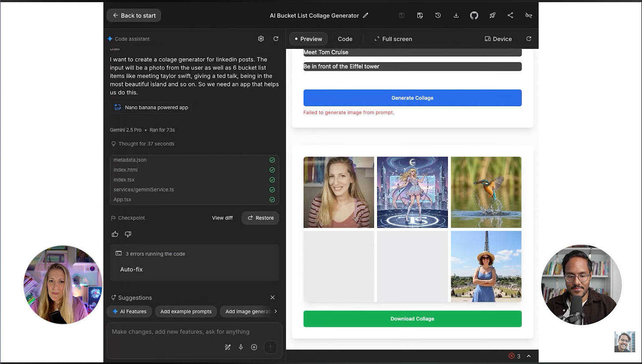
Task: Select Add image generation suggestion chip
Action: click(246, 312)
